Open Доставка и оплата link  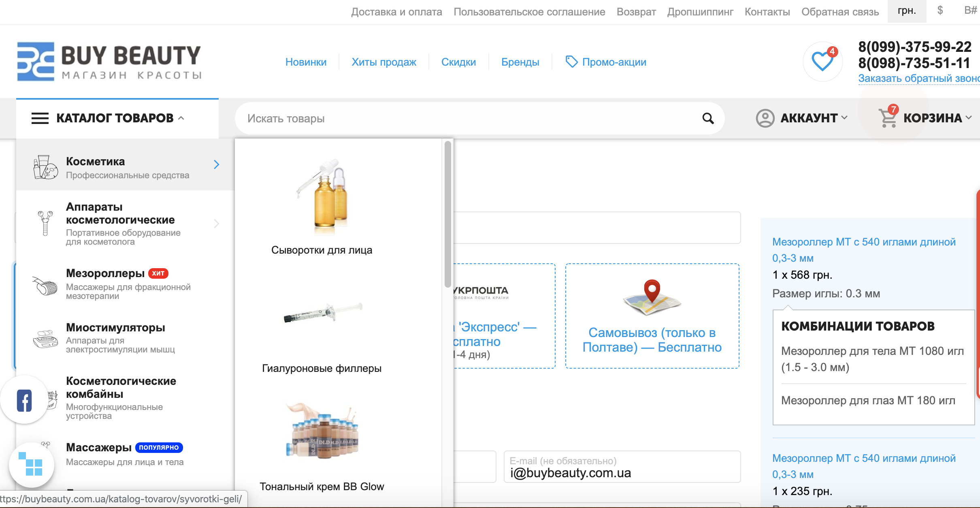pos(396,12)
